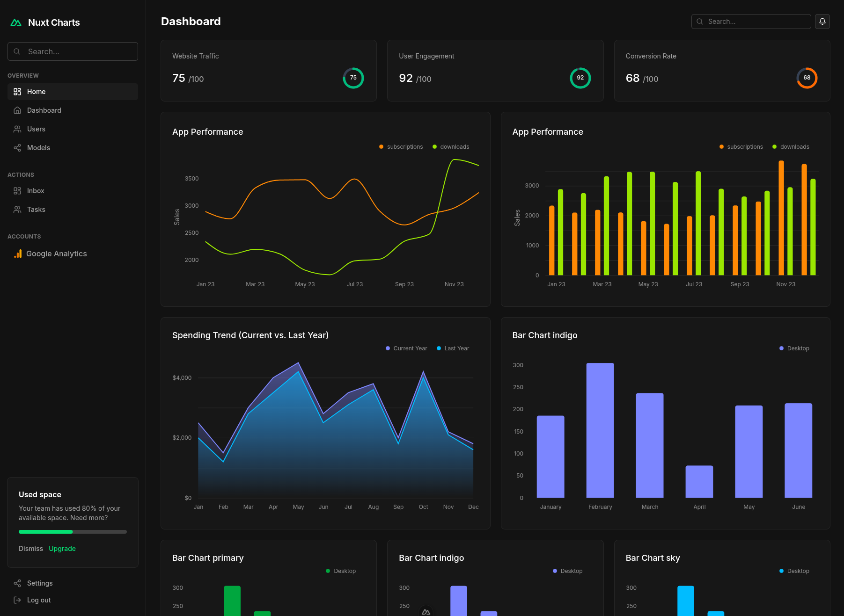844x616 pixels.
Task: Open the Home menu item
Action: pyautogui.click(x=73, y=92)
